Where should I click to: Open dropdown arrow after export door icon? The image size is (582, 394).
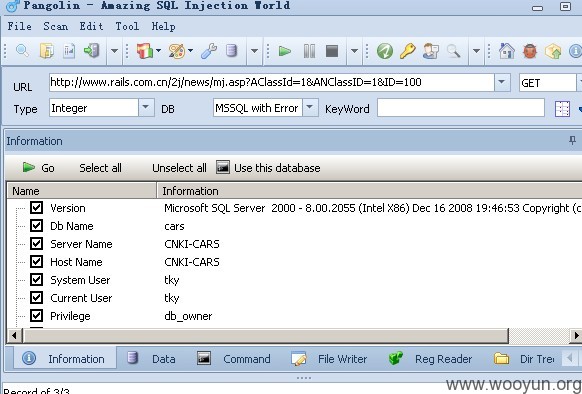114,51
